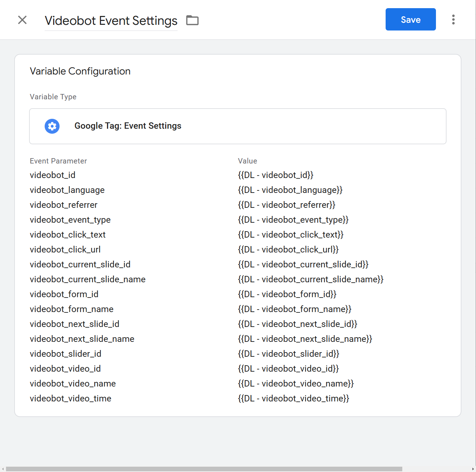Click the videobot_current_slide_id parameter
The height and width of the screenshot is (472, 476).
point(80,264)
